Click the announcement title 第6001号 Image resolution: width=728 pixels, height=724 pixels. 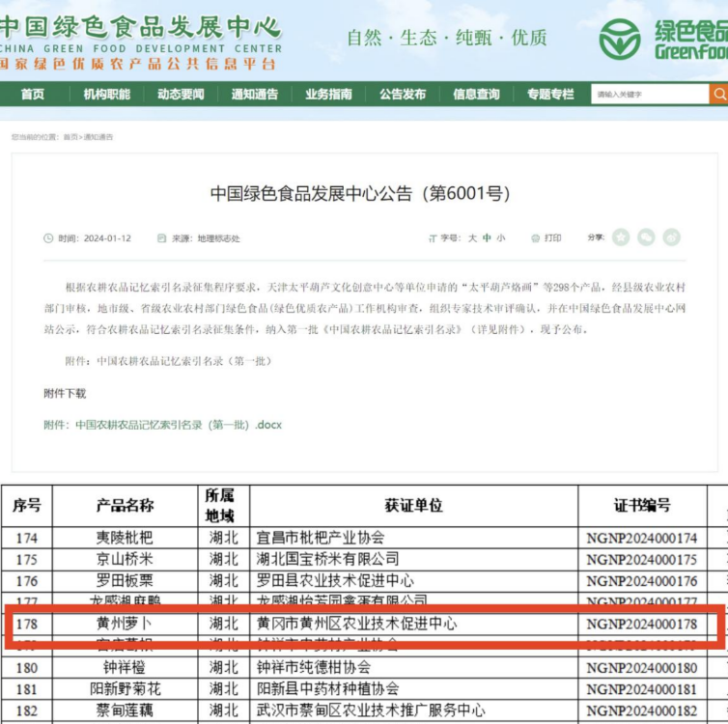[360, 193]
